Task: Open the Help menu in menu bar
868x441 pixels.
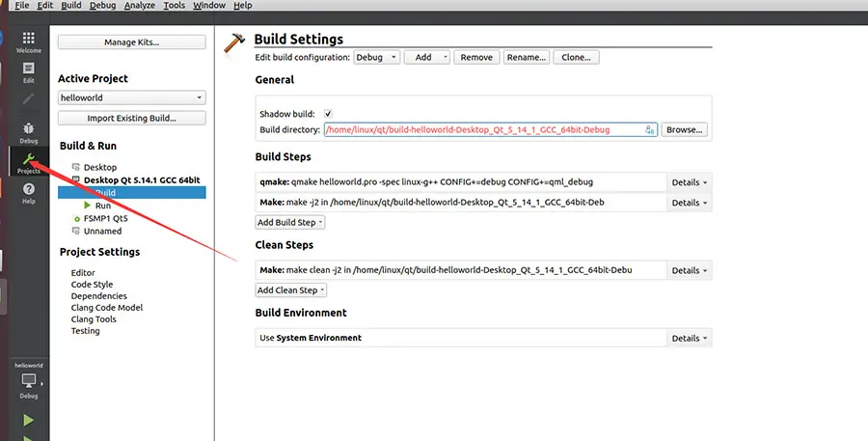Action: pyautogui.click(x=242, y=5)
